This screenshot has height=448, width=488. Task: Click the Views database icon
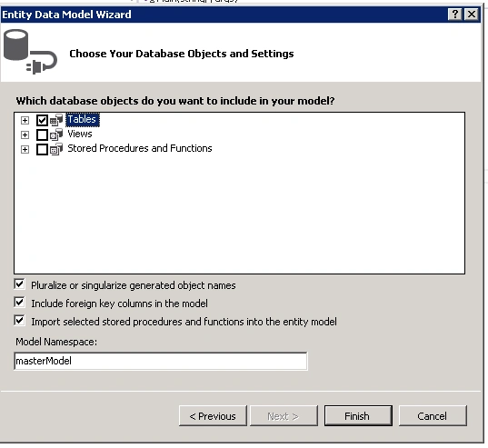click(56, 134)
